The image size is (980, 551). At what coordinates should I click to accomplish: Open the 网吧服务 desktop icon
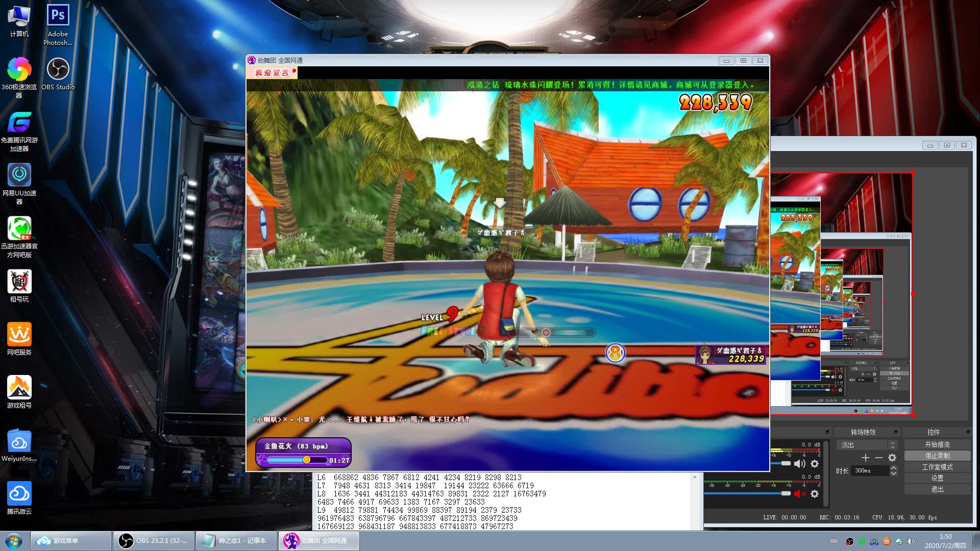tap(19, 339)
